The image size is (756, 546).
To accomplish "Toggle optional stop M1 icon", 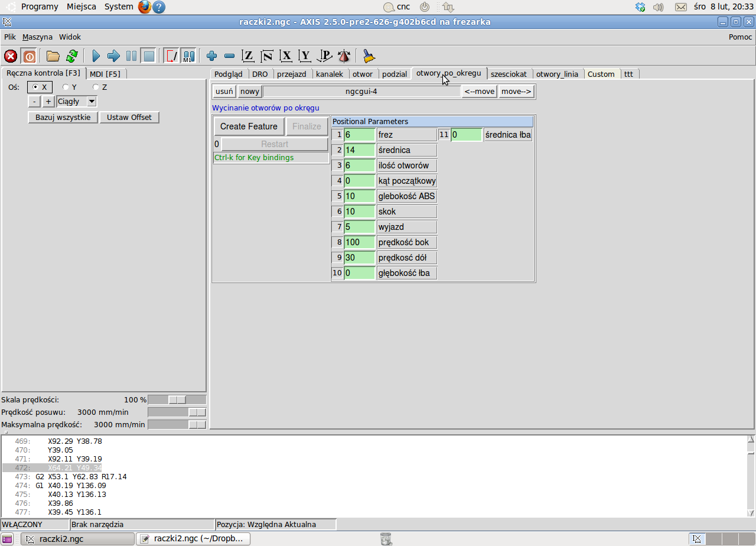I will [188, 56].
